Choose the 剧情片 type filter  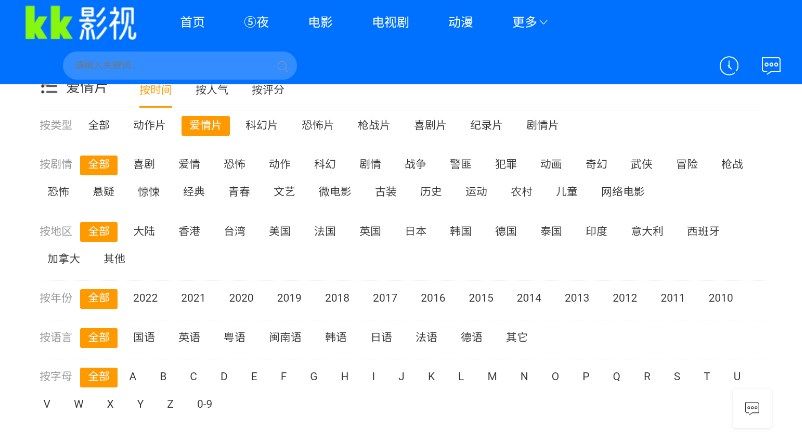(x=542, y=125)
